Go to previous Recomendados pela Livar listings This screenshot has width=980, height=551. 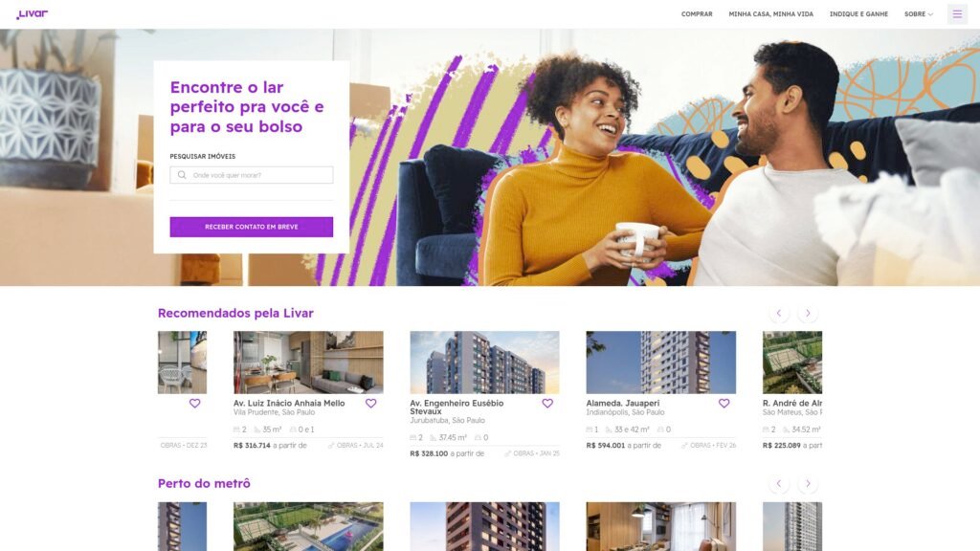click(x=779, y=313)
